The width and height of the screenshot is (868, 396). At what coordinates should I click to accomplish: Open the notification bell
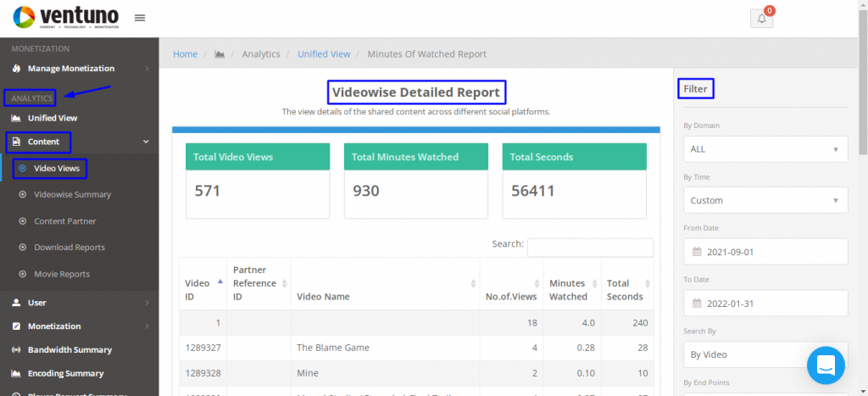[762, 19]
